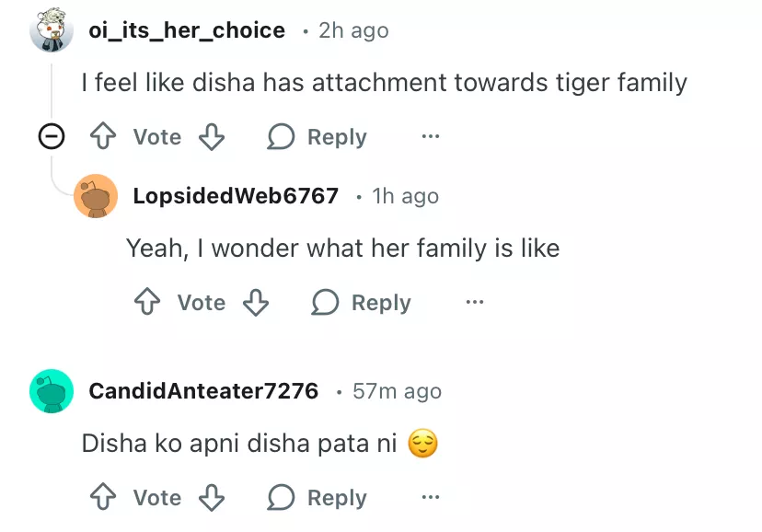Reply to LopsidedWeb6767's comment
The height and width of the screenshot is (532, 762).
[x=362, y=303]
